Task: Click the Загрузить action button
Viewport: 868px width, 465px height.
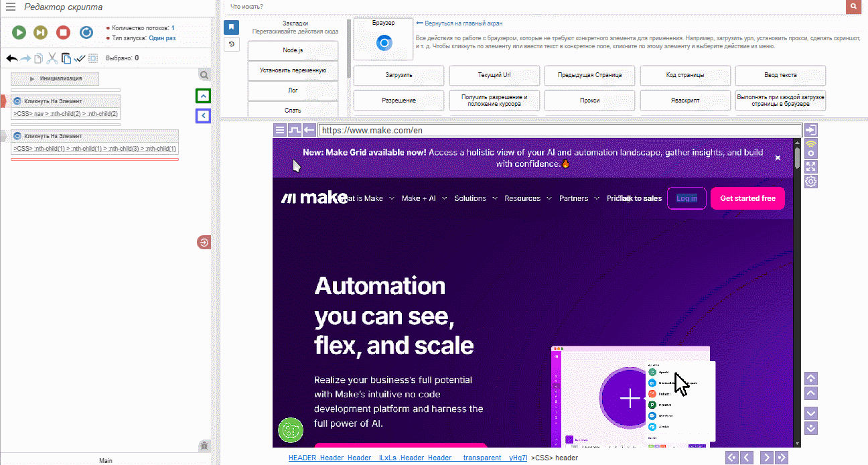Action: coord(398,75)
